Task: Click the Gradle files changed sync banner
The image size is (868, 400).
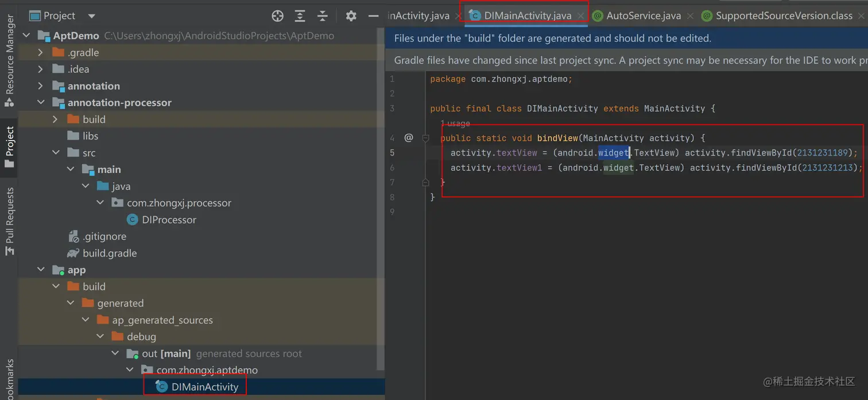Action: [627, 60]
